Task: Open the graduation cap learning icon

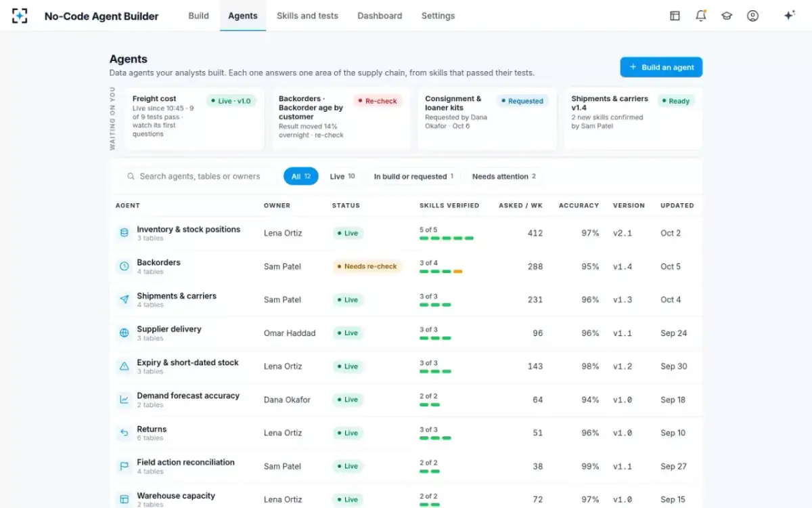Action: coord(727,16)
